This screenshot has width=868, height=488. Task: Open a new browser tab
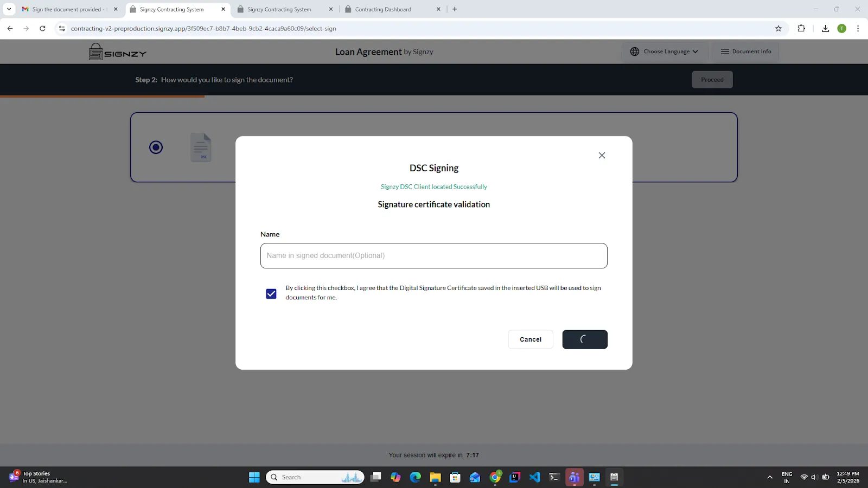point(455,9)
